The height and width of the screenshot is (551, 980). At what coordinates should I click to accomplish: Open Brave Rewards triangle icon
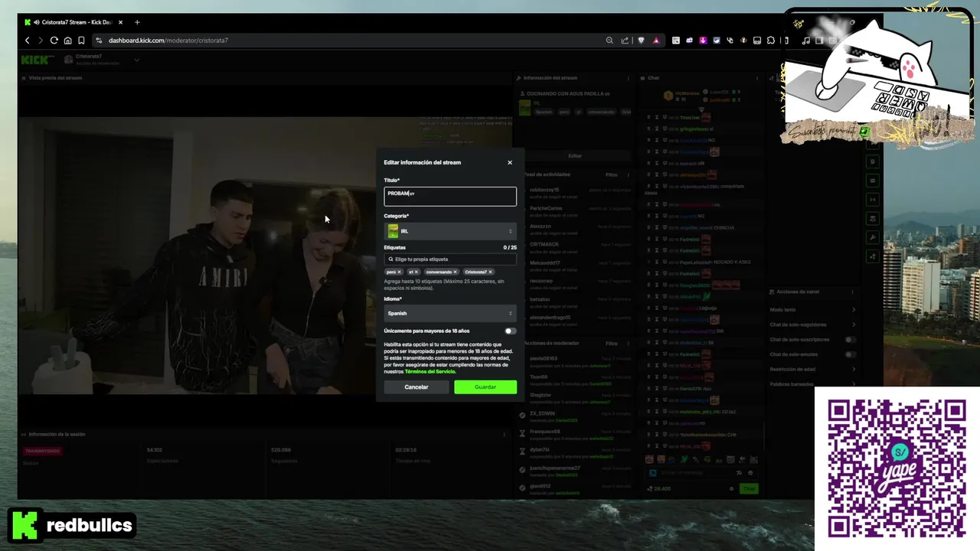click(656, 41)
